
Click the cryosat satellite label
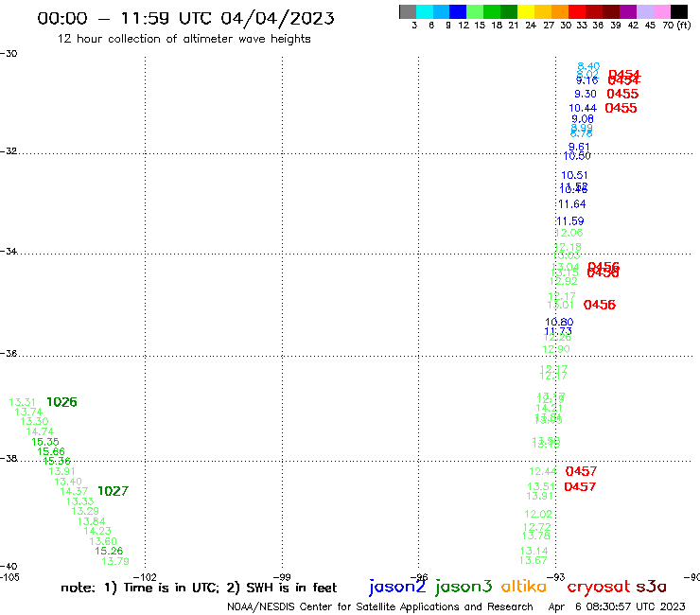pyautogui.click(x=598, y=588)
